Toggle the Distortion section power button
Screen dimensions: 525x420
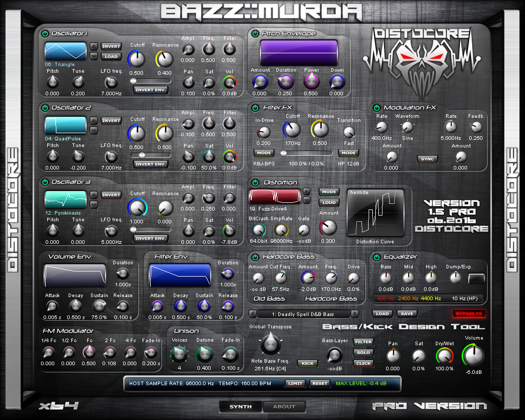[x=255, y=182]
